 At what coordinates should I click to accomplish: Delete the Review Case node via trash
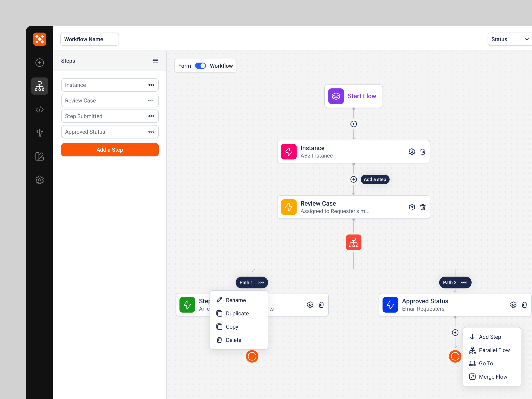coord(423,207)
